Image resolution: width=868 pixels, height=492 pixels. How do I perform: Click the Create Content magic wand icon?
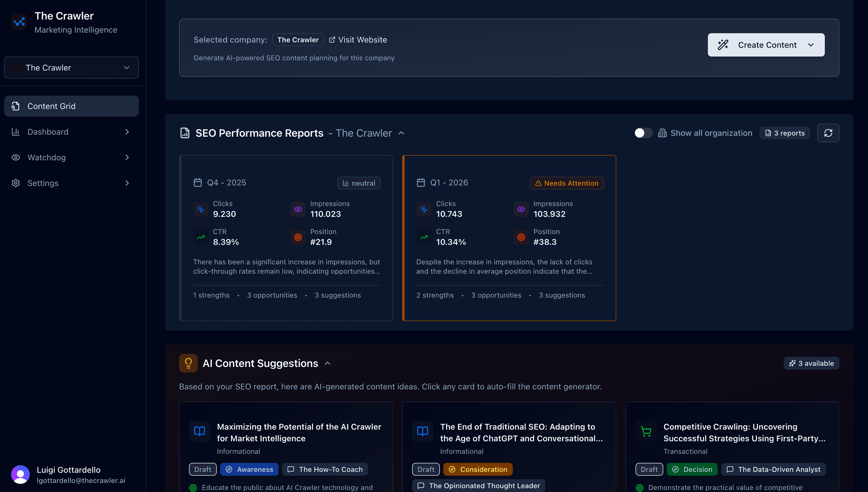point(723,45)
